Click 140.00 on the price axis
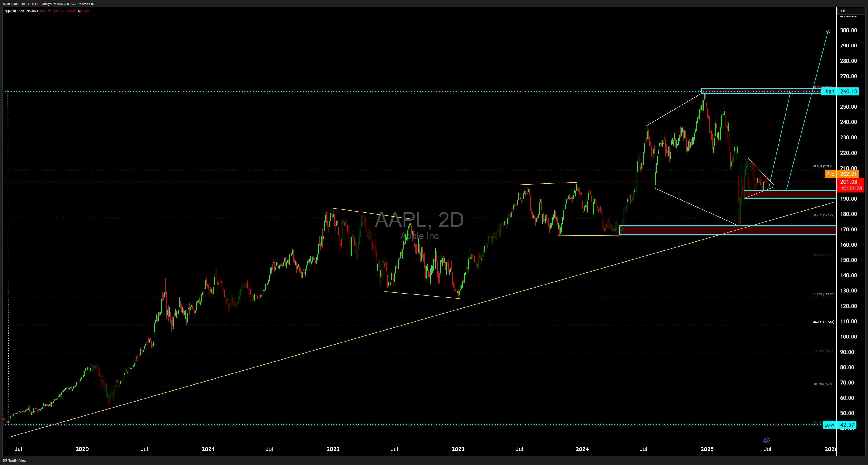The image size is (868, 465). [x=849, y=275]
